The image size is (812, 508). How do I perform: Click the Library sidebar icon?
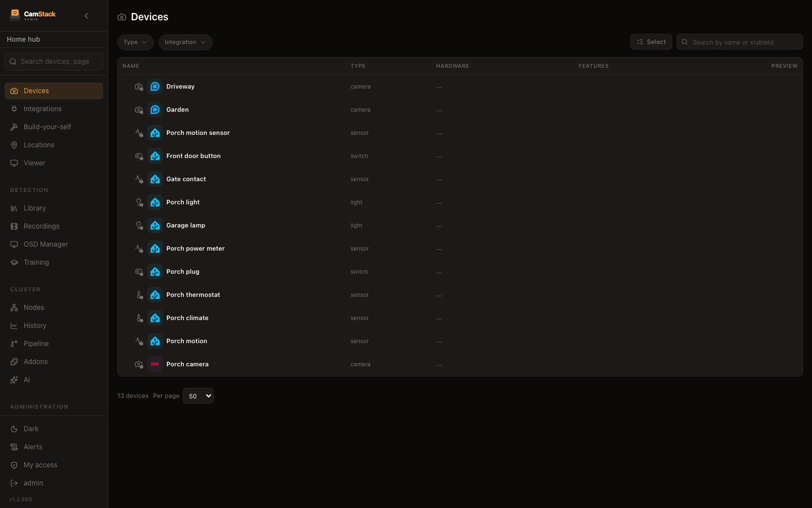[14, 208]
